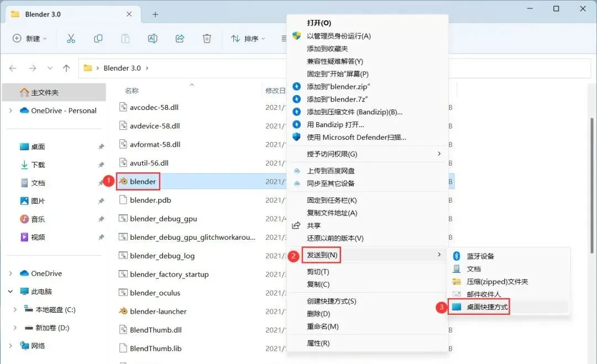
Task: Open 下载 downloads folder
Action: click(x=38, y=165)
